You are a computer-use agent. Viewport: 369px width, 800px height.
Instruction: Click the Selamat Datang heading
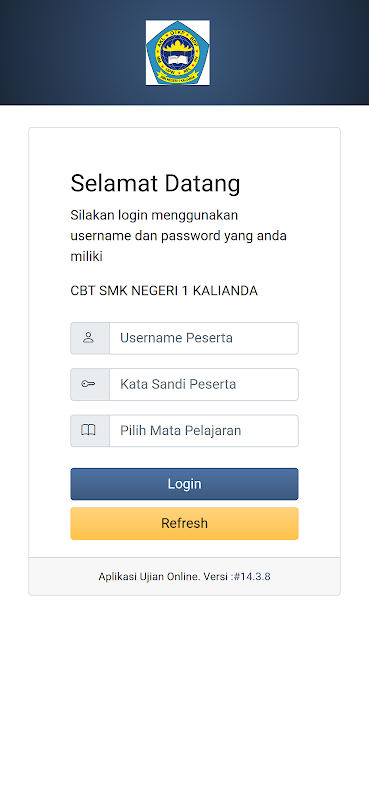coord(155,183)
